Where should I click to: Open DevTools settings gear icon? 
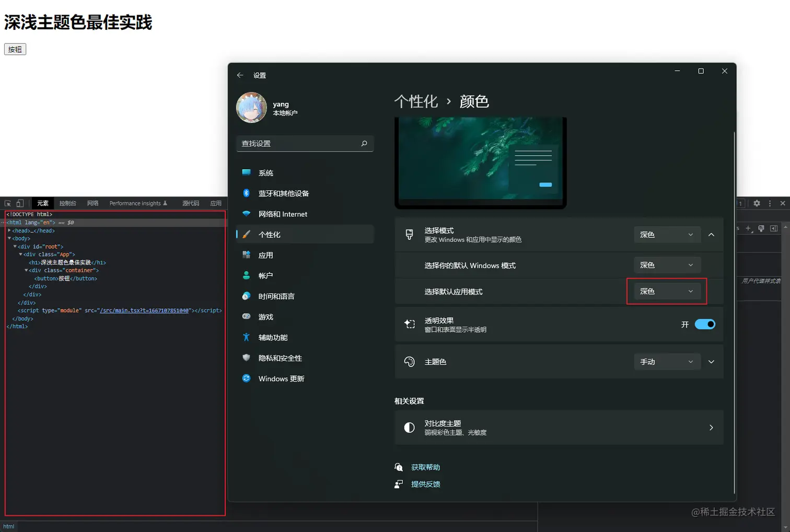(757, 203)
